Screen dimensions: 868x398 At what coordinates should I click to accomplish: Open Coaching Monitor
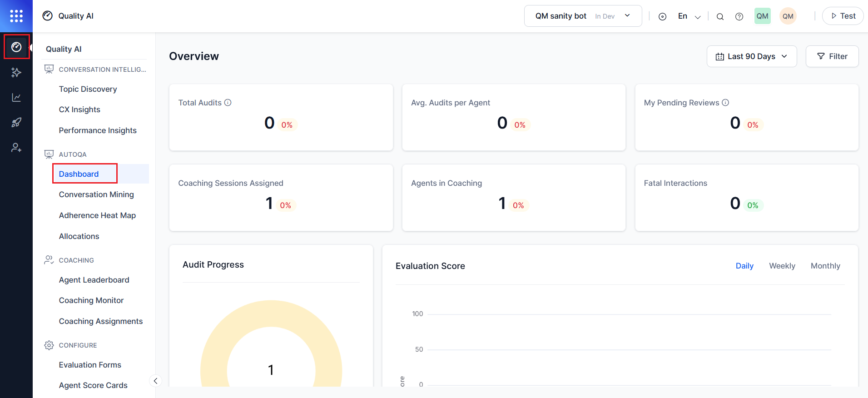[x=91, y=300]
